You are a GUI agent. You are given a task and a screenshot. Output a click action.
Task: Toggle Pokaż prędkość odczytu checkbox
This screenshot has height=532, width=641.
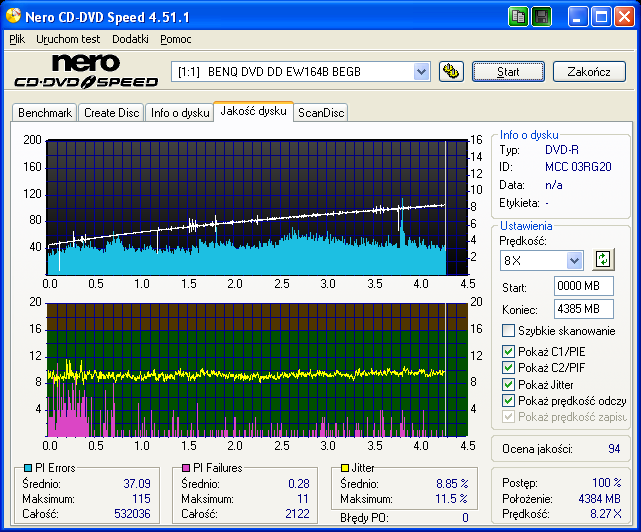(508, 401)
